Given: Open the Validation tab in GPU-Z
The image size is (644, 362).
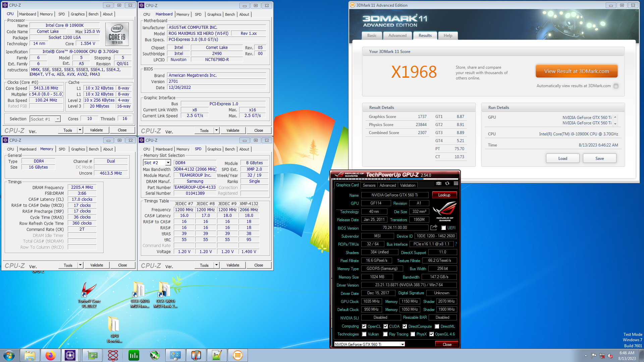Looking at the screenshot, I should pyautogui.click(x=408, y=185).
